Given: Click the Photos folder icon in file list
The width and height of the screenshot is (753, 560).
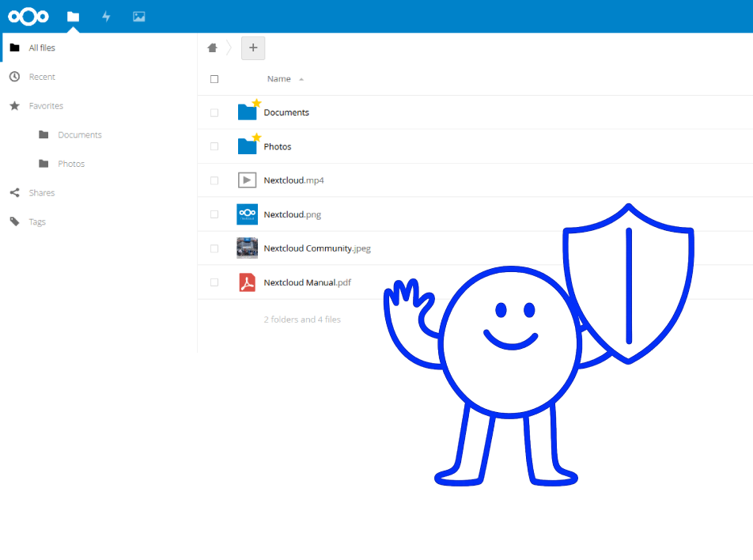Looking at the screenshot, I should [247, 146].
